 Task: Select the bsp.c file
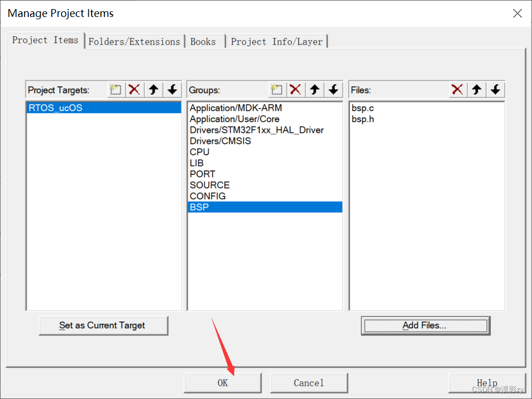tap(426, 108)
